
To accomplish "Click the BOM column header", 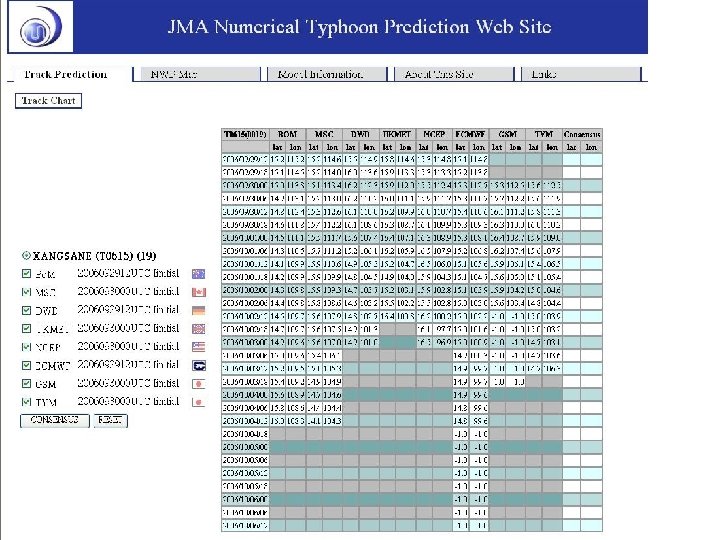I will click(287, 135).
